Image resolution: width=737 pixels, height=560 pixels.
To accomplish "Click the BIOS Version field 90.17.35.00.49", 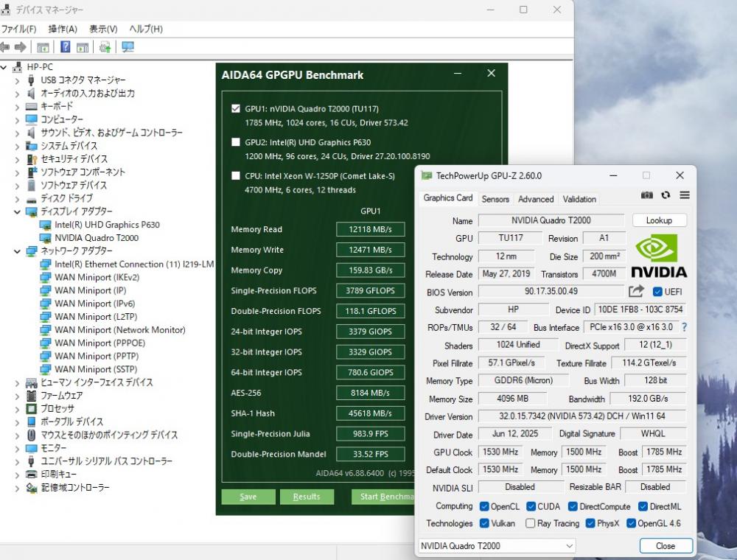I will (551, 291).
